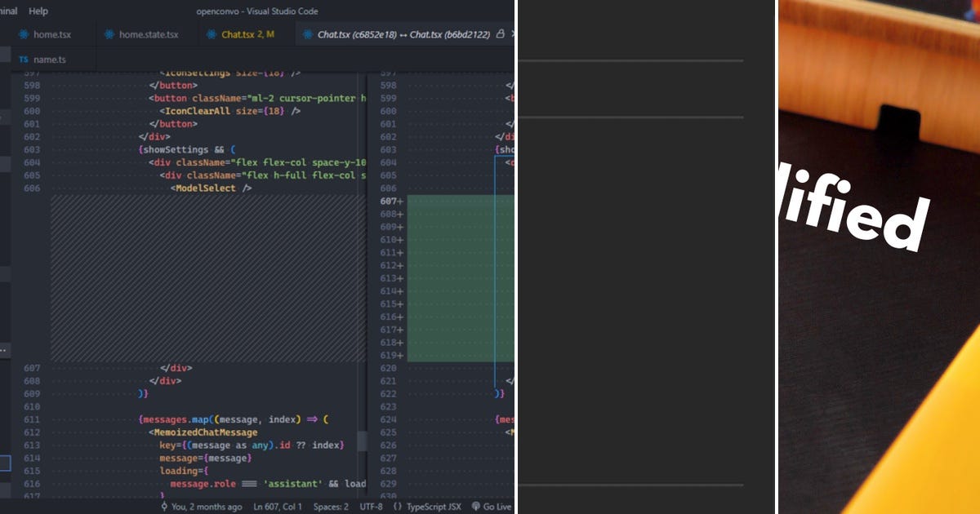Open the Help menu
Screen dimensions: 980x514
[x=38, y=11]
